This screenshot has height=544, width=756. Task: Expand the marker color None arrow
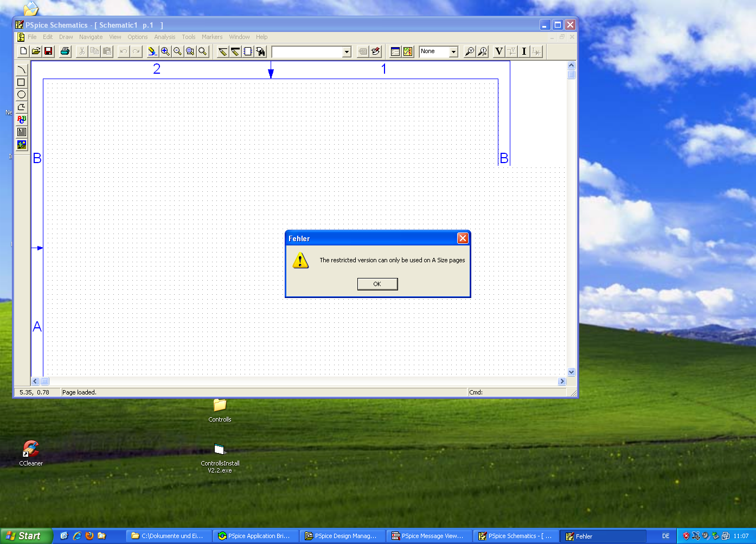[x=453, y=51]
